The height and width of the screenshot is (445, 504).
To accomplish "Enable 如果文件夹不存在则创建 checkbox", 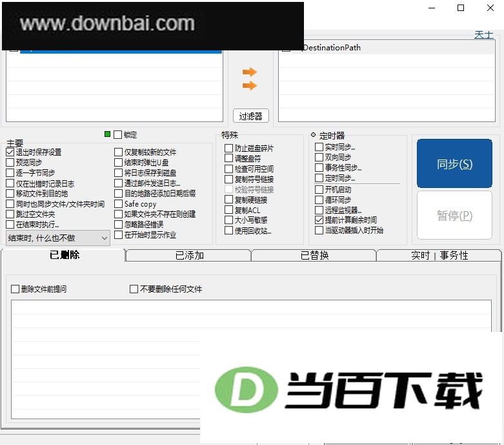I will coord(119,214).
